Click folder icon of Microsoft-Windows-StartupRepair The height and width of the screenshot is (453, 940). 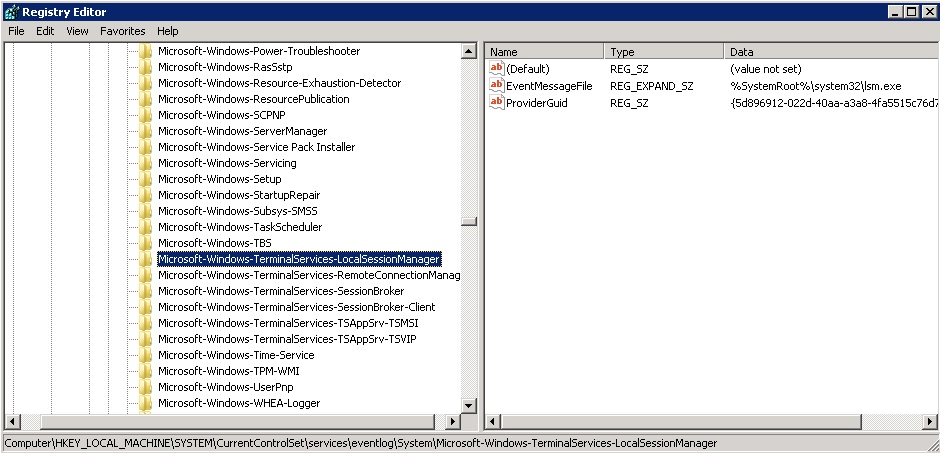click(145, 195)
